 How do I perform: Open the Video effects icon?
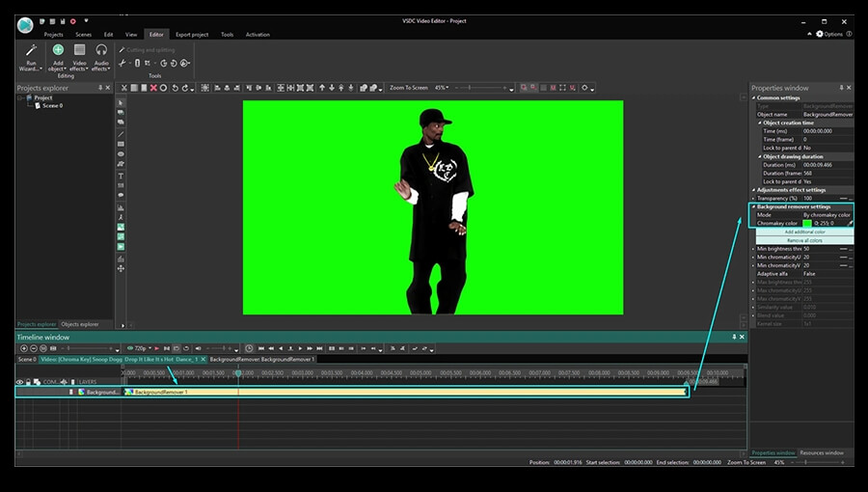[80, 50]
